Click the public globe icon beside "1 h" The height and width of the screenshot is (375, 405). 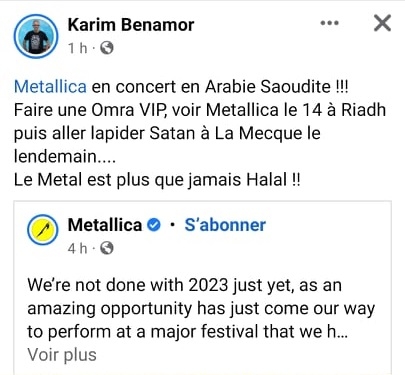click(x=107, y=48)
